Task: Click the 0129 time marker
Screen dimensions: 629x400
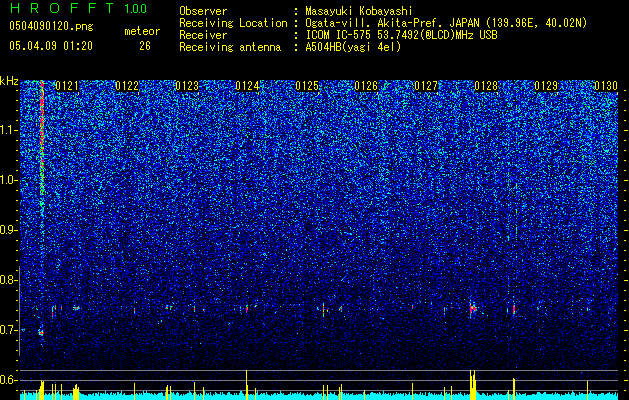Action: pos(546,86)
